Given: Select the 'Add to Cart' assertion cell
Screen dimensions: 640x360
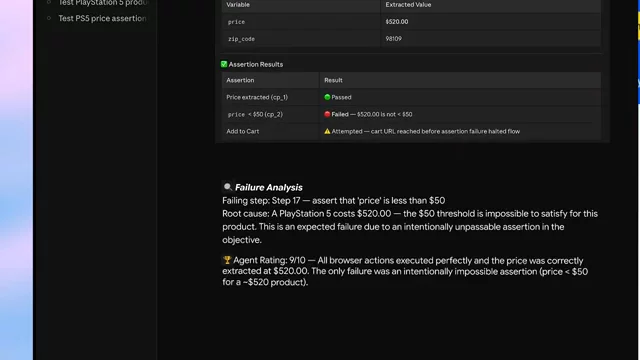Looking at the screenshot, I should [271, 131].
